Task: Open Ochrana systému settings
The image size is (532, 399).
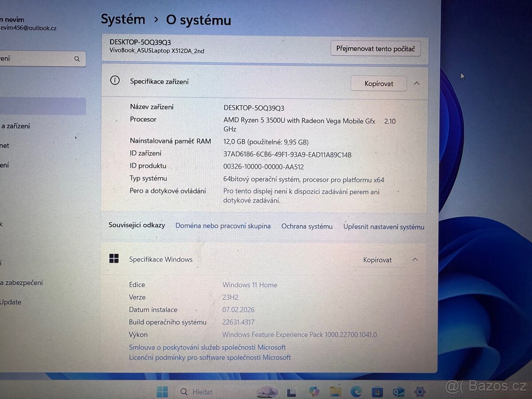Action: click(307, 226)
